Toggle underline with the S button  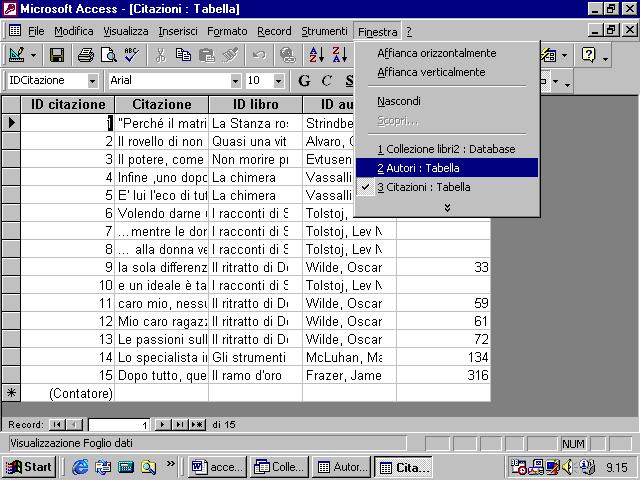click(348, 81)
